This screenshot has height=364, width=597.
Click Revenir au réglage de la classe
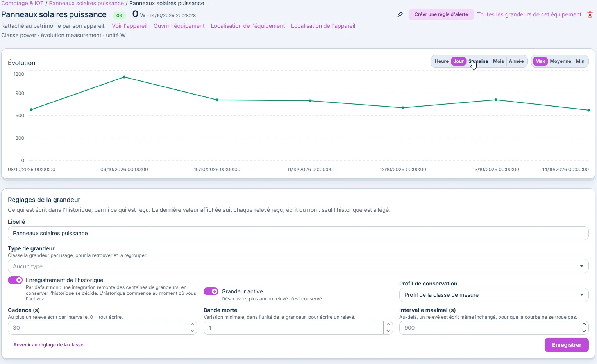(48, 345)
